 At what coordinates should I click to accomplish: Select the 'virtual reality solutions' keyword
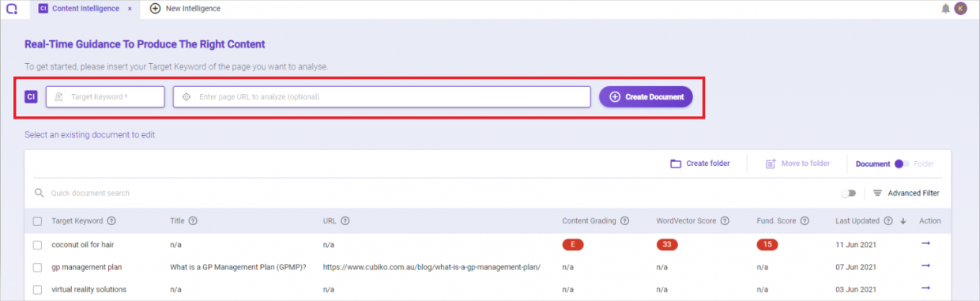coord(89,289)
